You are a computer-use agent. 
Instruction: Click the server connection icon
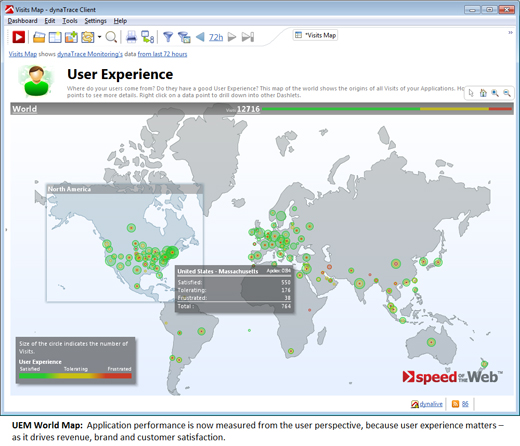click(x=147, y=37)
